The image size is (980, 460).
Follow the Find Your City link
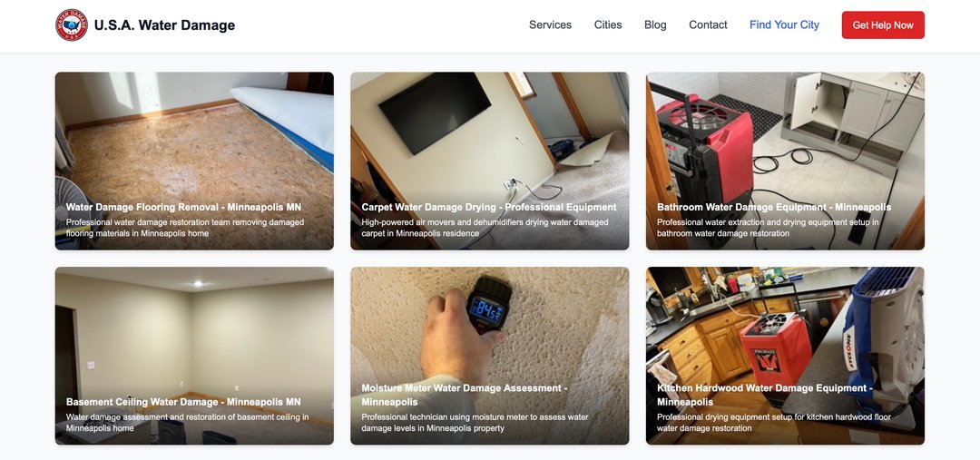[784, 25]
